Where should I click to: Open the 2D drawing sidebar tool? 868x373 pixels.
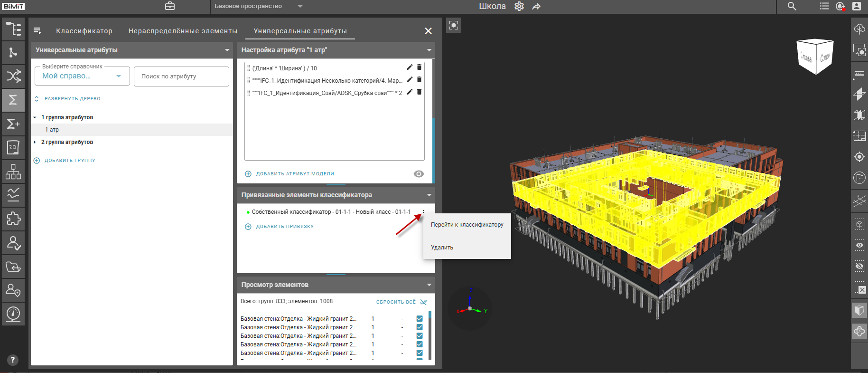coord(13,147)
